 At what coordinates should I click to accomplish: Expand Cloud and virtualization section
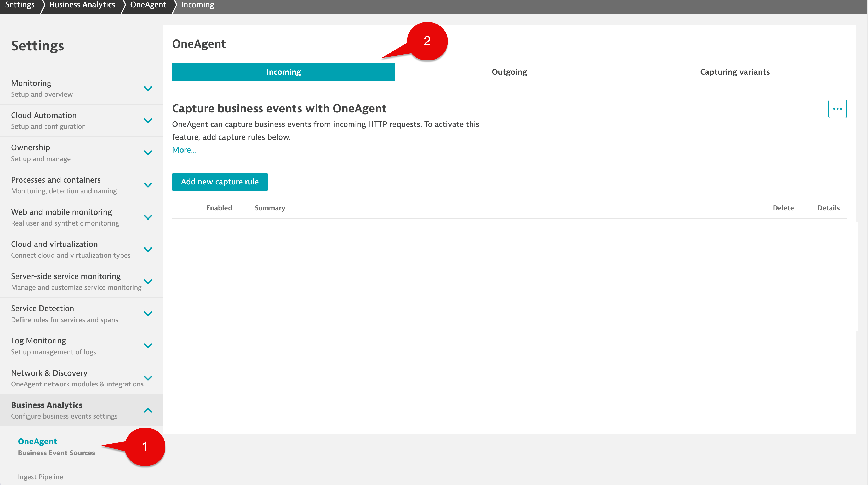click(148, 249)
